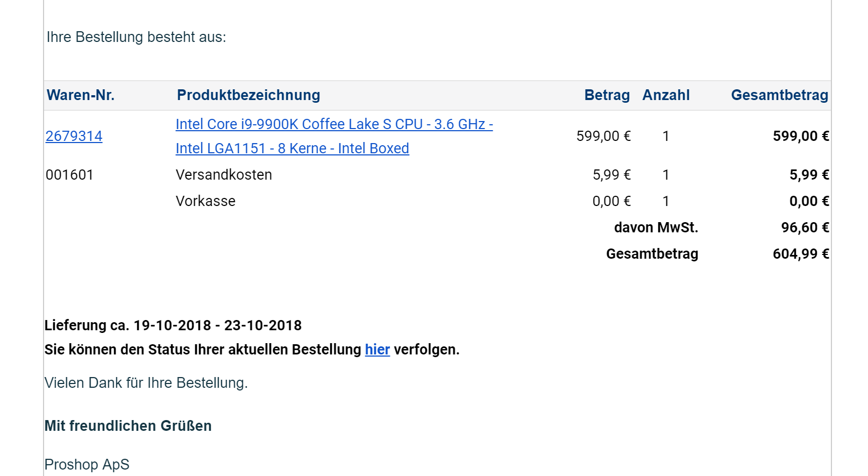Click the Gesamtbetrag column header
This screenshot has height=476, width=868.
[779, 95]
